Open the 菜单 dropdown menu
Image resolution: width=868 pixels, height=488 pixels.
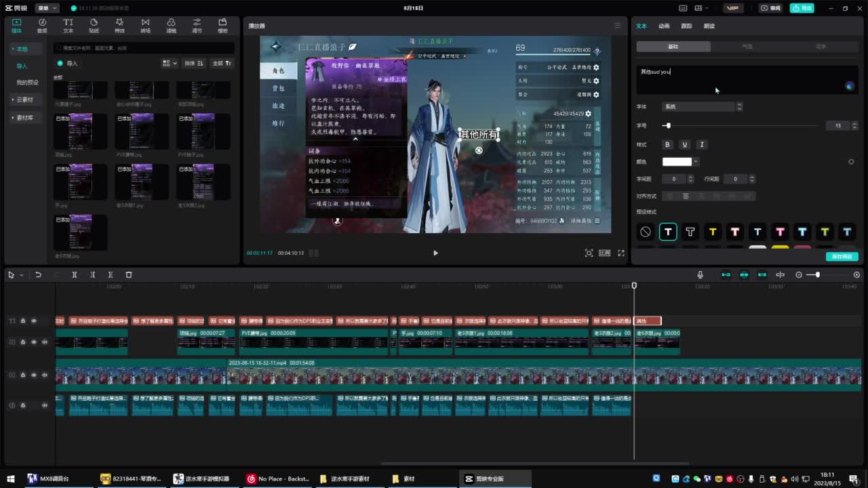point(46,8)
